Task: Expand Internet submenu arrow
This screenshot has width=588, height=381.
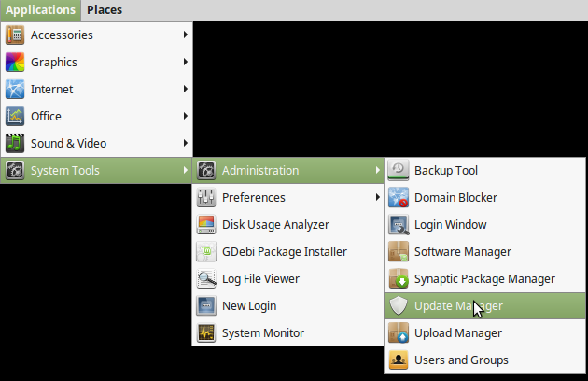Action: click(x=185, y=89)
